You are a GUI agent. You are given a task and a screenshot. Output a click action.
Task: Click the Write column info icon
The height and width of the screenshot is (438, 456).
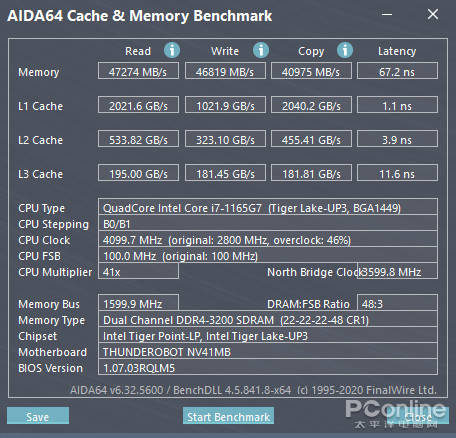[x=261, y=50]
